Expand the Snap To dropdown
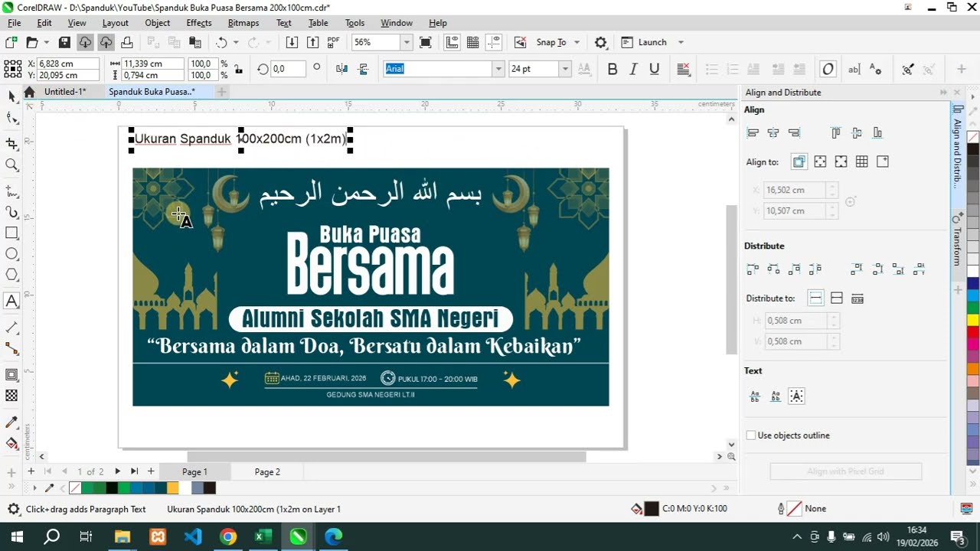 (577, 42)
